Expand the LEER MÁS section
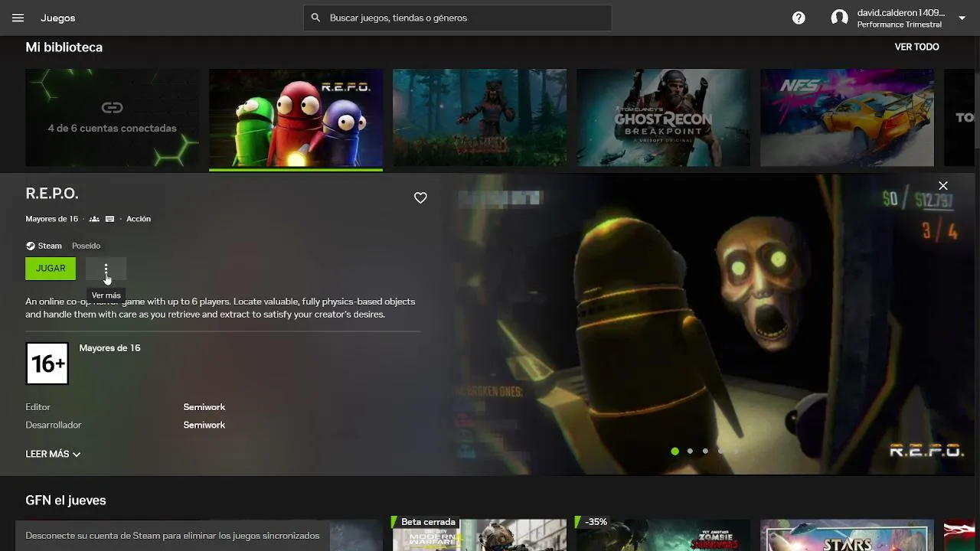This screenshot has width=980, height=551. (x=53, y=454)
